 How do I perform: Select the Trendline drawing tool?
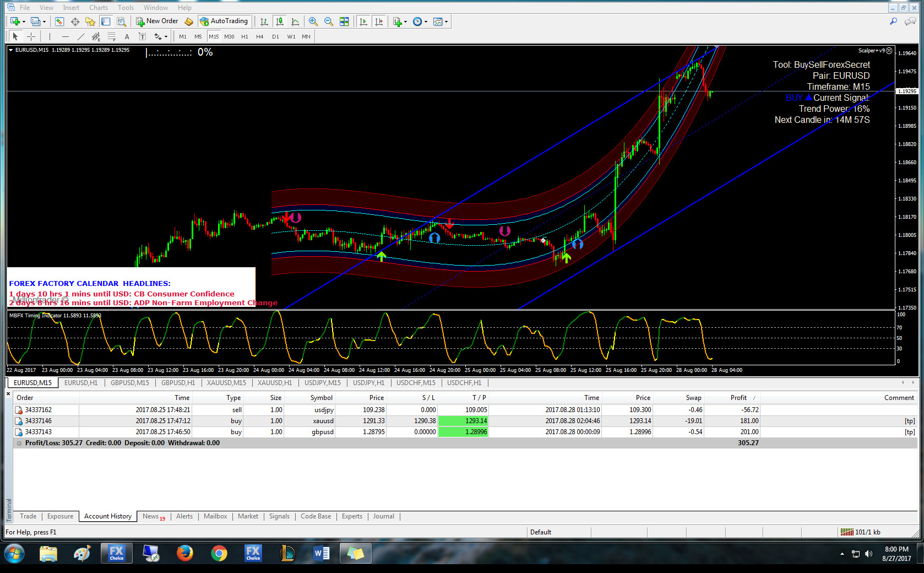click(81, 36)
